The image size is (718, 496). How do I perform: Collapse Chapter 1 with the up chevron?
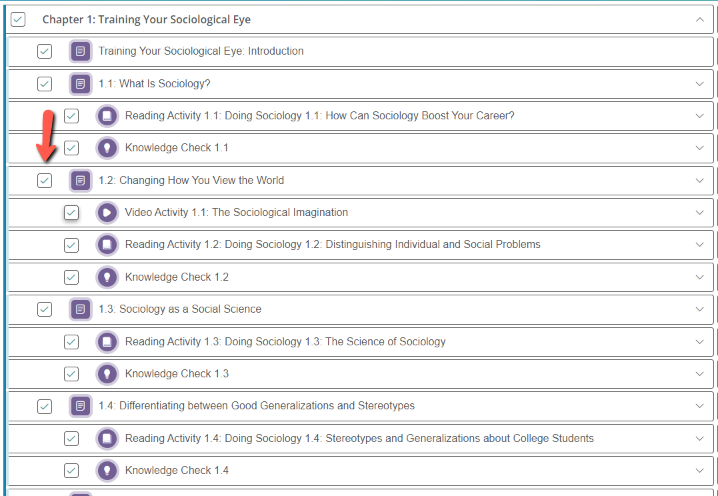click(x=700, y=19)
